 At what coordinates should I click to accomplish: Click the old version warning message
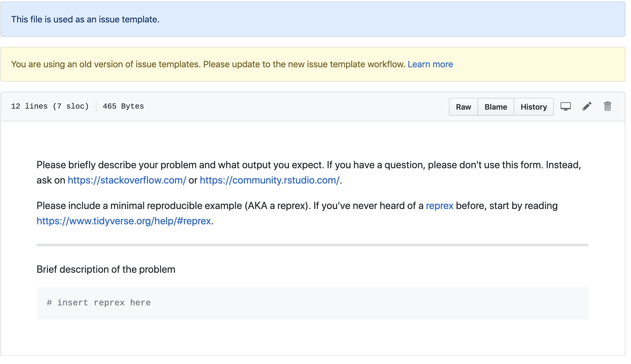tap(208, 64)
